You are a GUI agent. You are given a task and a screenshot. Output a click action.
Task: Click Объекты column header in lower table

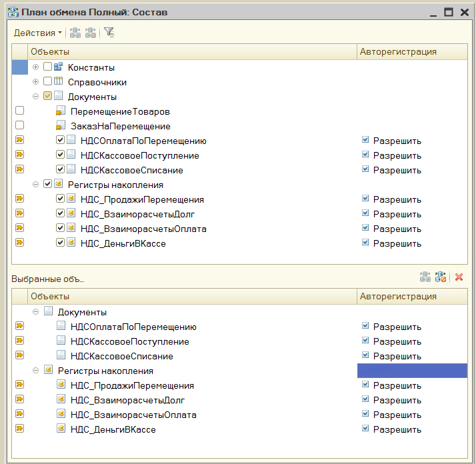tap(192, 297)
